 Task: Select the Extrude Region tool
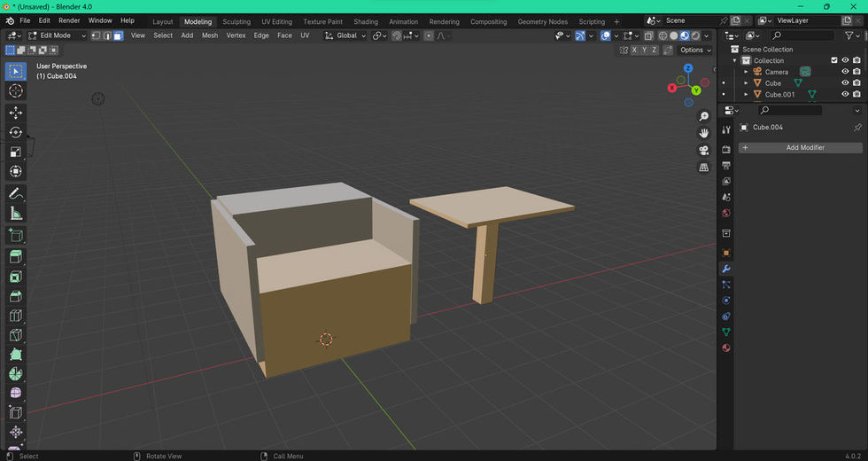(x=16, y=256)
